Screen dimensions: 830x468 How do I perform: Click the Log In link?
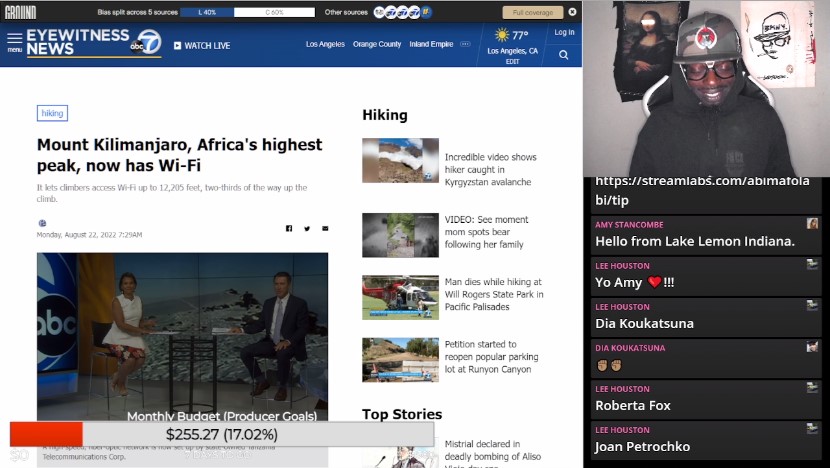click(x=564, y=32)
